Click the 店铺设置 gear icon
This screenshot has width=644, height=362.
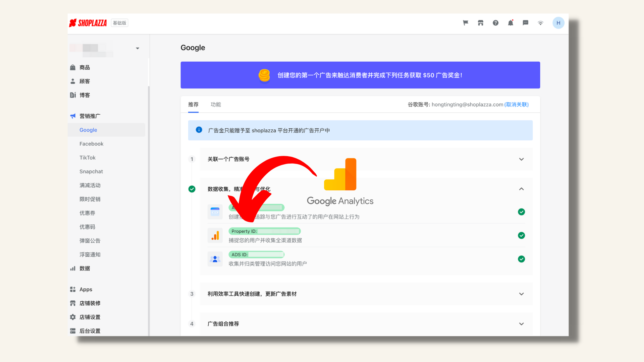[x=73, y=317]
